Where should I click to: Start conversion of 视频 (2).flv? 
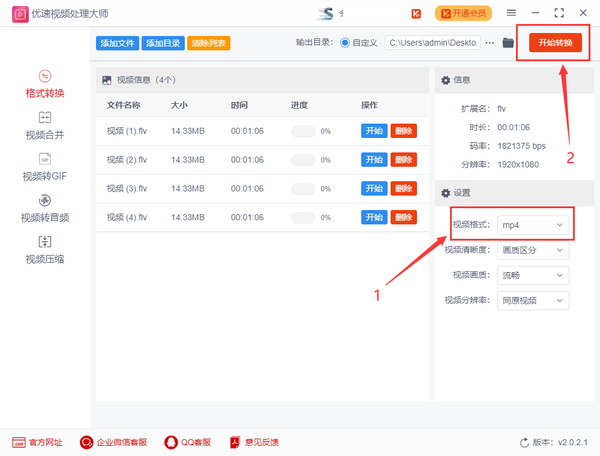click(374, 160)
